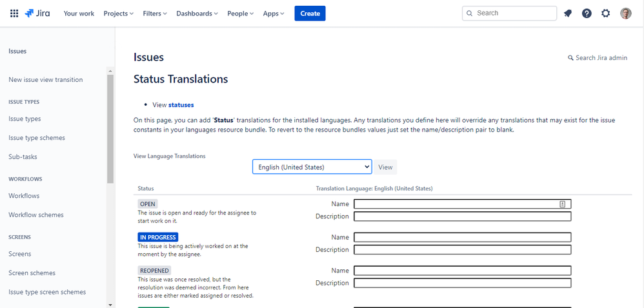Viewport: 644px width, 308px height.
Task: Click the magnifier icon beside Search Jira admin
Action: (x=570, y=58)
